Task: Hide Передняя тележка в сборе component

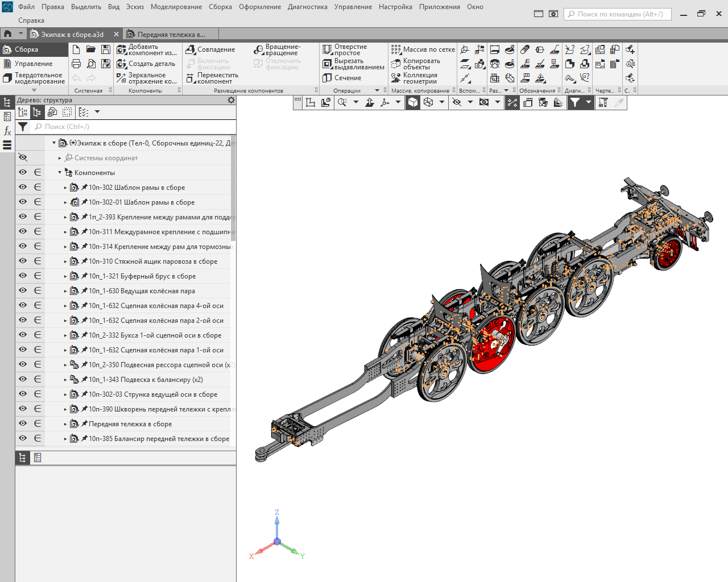Action: [x=23, y=423]
